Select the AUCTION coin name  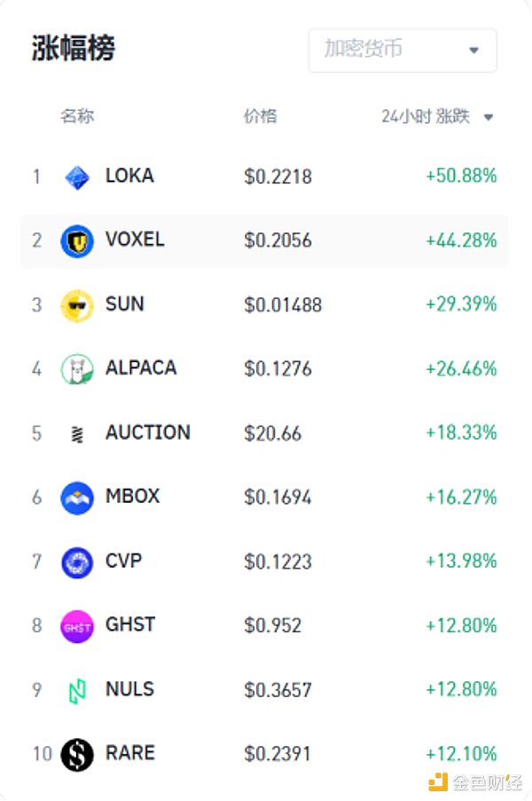click(x=147, y=433)
